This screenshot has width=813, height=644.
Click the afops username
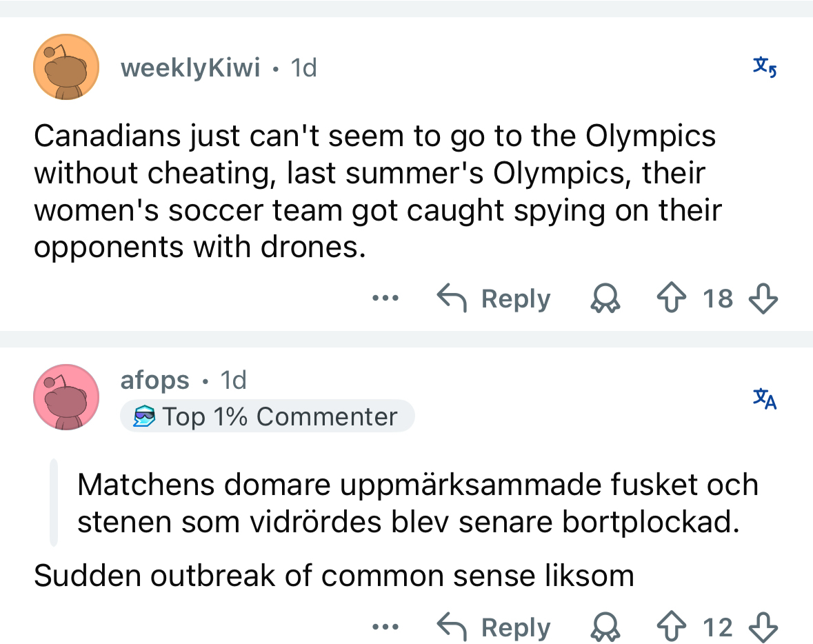point(154,380)
